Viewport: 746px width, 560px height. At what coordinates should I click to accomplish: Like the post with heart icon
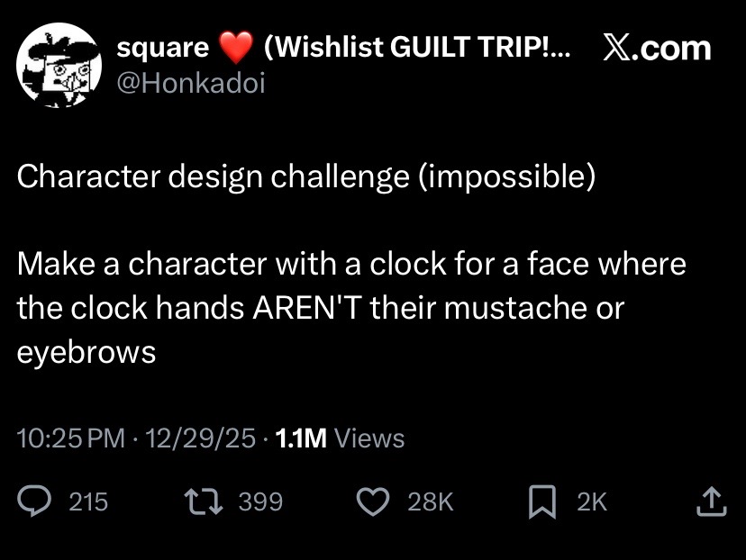point(374,501)
